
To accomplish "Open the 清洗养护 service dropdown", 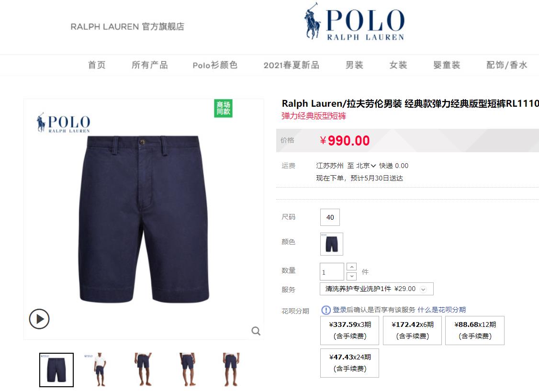I will tap(376, 289).
